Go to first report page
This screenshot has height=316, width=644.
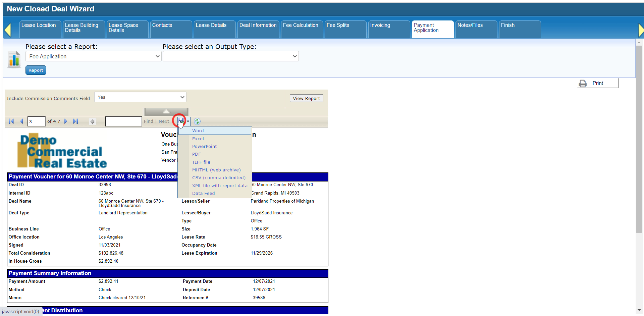tap(11, 121)
